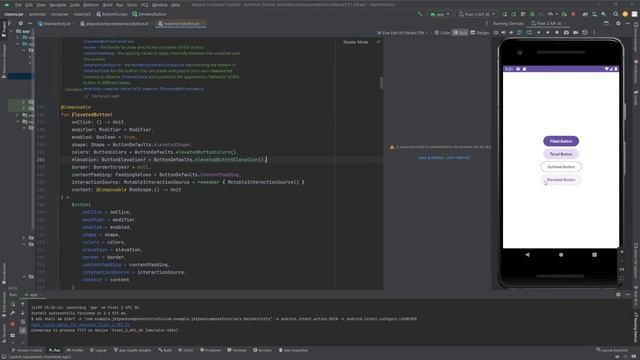The width and height of the screenshot is (640, 360).
Task: Place cursor in elevation parameter line
Action: (x=169, y=160)
